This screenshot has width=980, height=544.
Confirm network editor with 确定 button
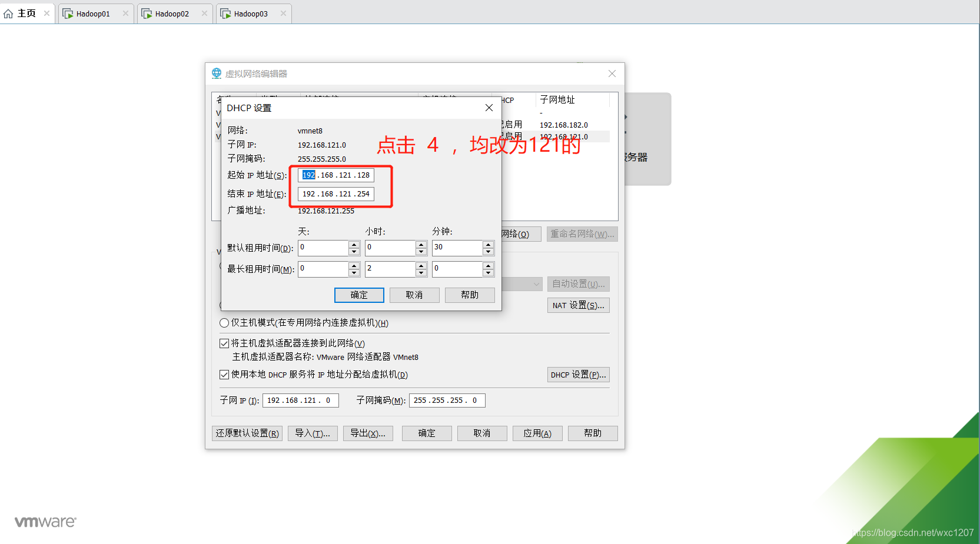click(427, 433)
